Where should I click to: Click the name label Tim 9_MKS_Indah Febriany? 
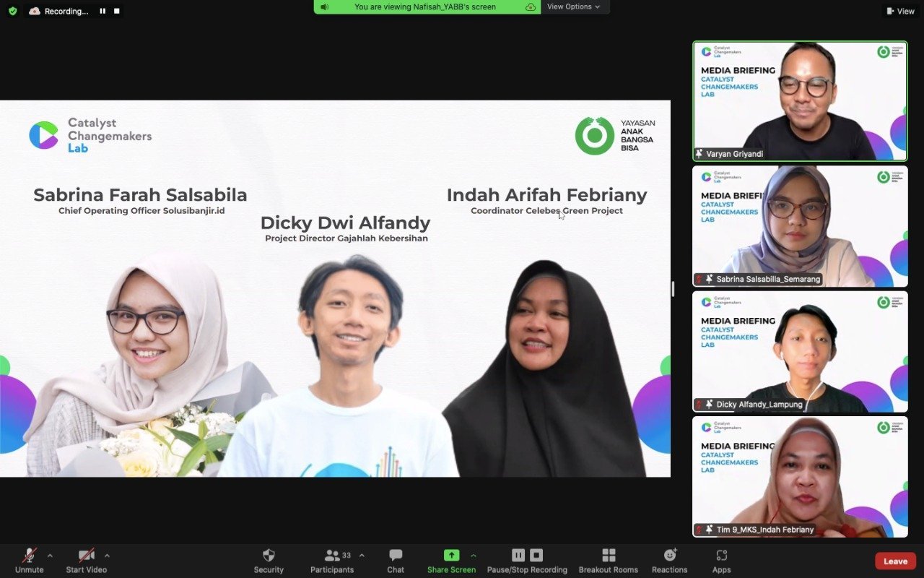coord(765,530)
